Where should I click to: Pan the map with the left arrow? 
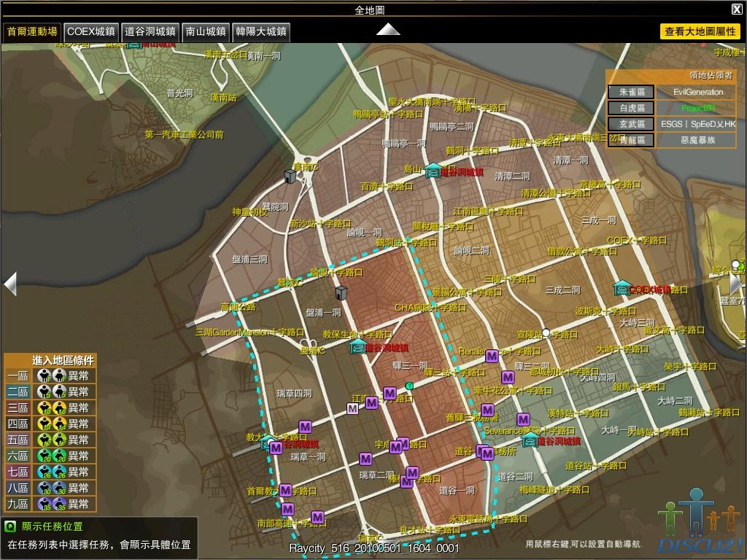(x=10, y=284)
